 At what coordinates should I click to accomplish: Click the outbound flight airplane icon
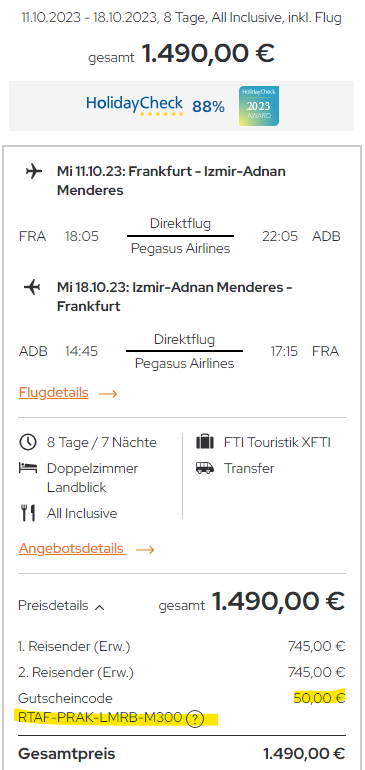point(33,172)
